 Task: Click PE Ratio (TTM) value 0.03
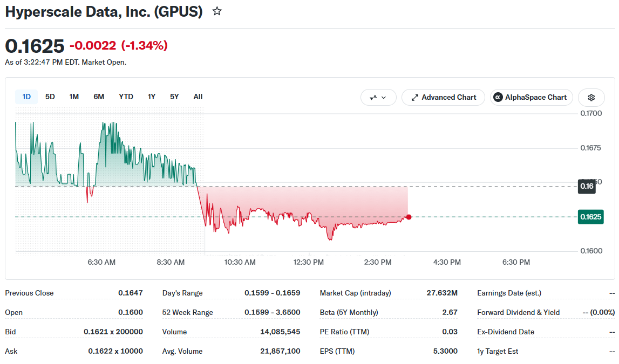(450, 332)
